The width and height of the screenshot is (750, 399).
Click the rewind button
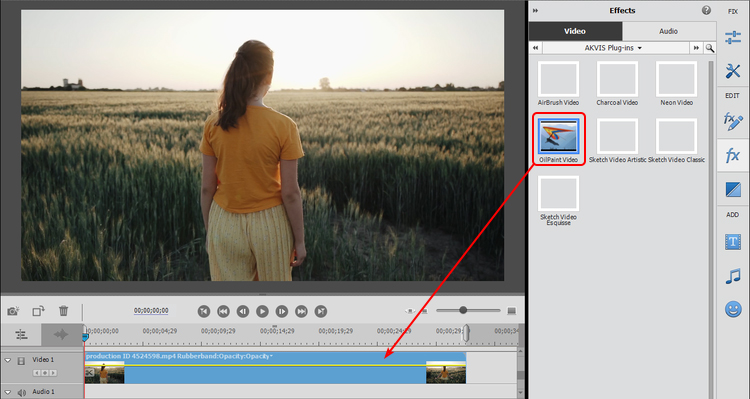[223, 311]
